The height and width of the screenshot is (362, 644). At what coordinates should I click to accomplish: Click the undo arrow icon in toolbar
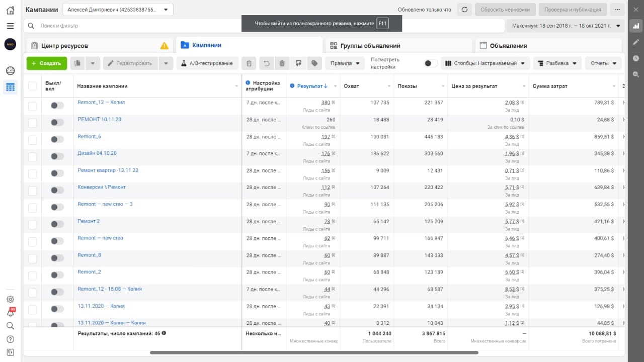click(x=266, y=63)
